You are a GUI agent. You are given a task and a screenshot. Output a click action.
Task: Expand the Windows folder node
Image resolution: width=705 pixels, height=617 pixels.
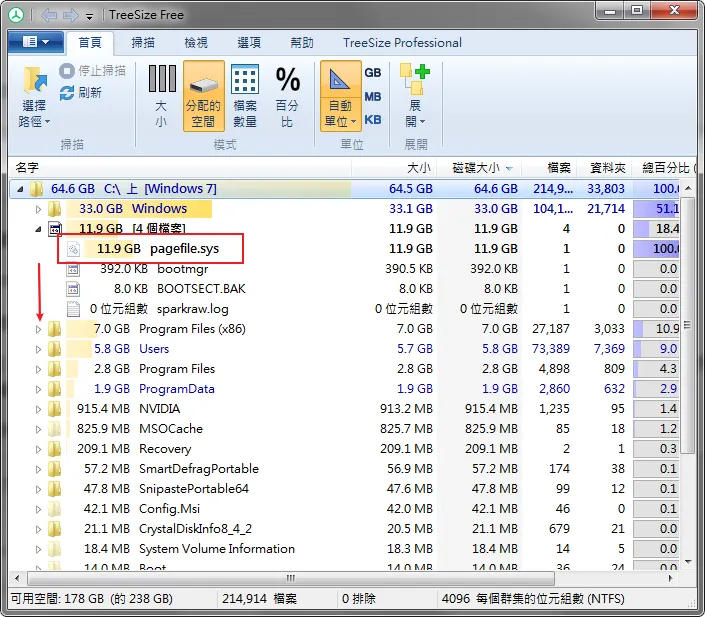39,209
